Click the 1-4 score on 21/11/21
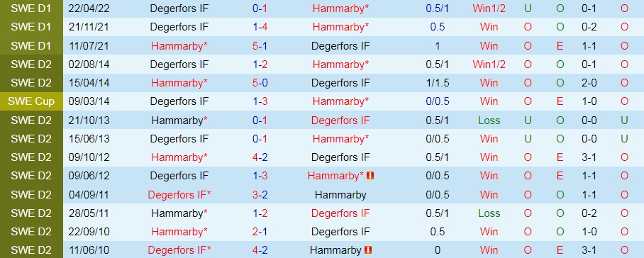Image resolution: width=644 pixels, height=258 pixels. (260, 27)
